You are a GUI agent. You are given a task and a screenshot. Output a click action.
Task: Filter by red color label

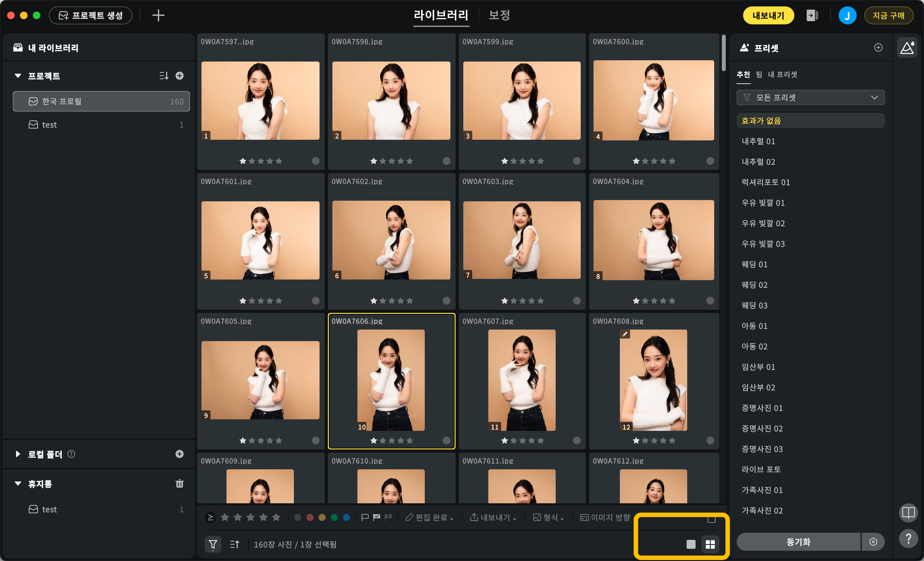coord(310,517)
